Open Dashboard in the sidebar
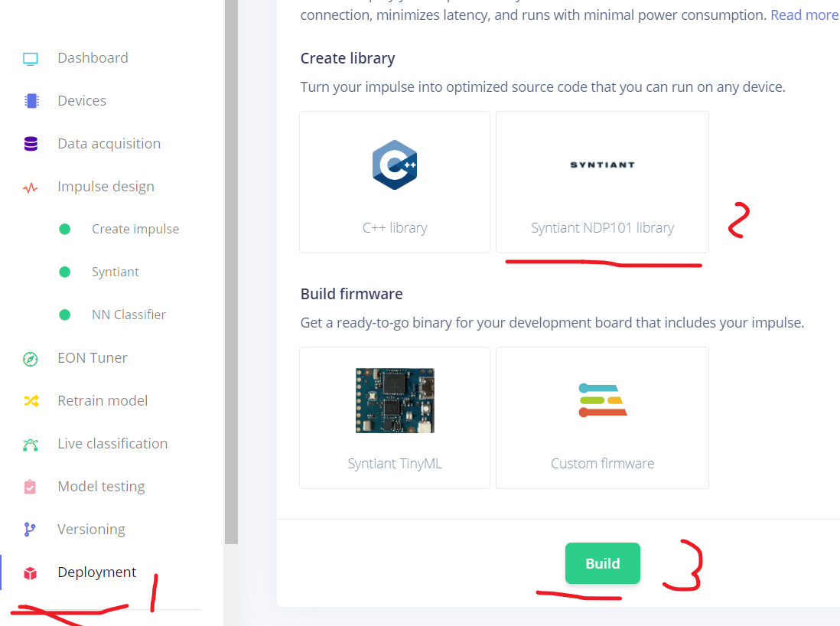 click(93, 58)
